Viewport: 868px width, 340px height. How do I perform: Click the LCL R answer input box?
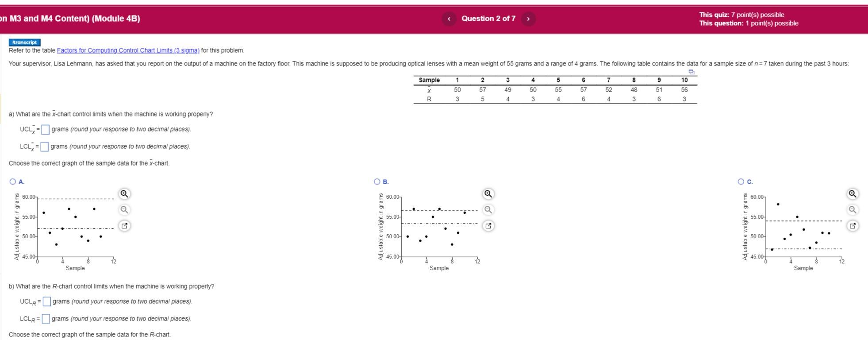point(45,318)
